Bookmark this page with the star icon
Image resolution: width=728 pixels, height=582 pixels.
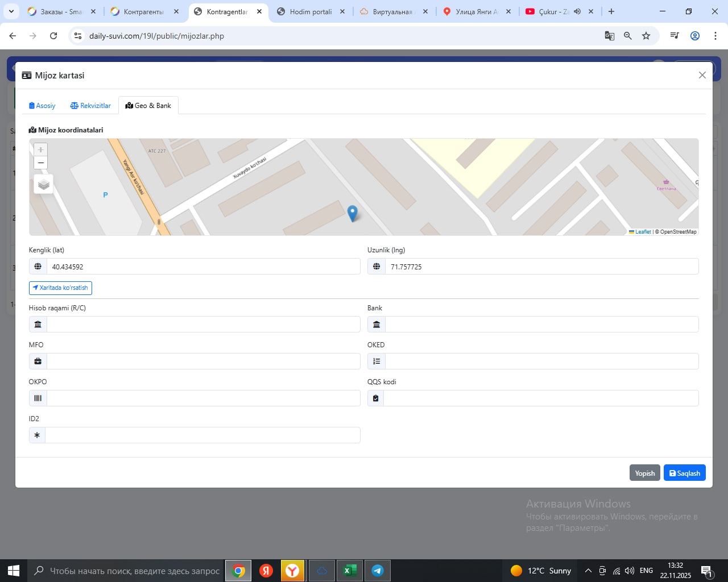coord(646,36)
